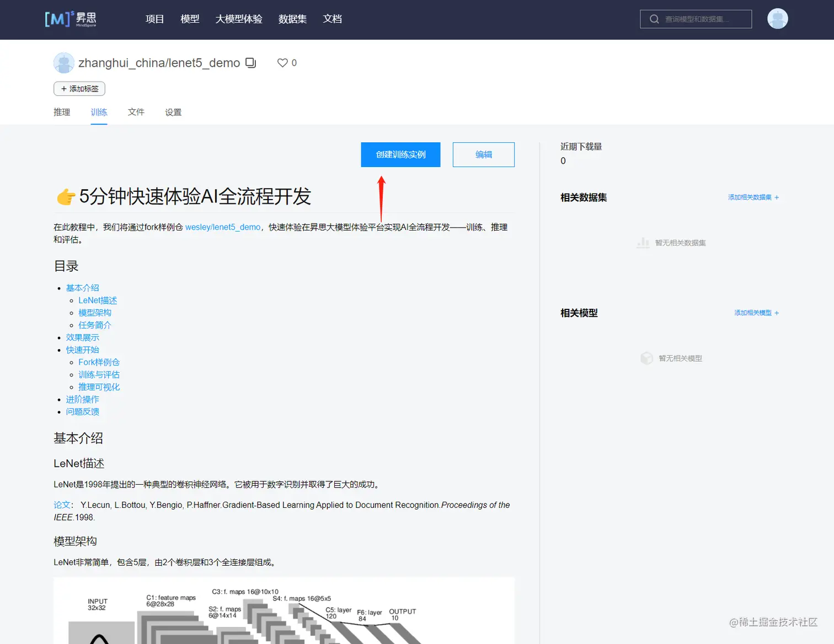Jump to 任务简介 in table of contents
This screenshot has width=834, height=644.
95,325
